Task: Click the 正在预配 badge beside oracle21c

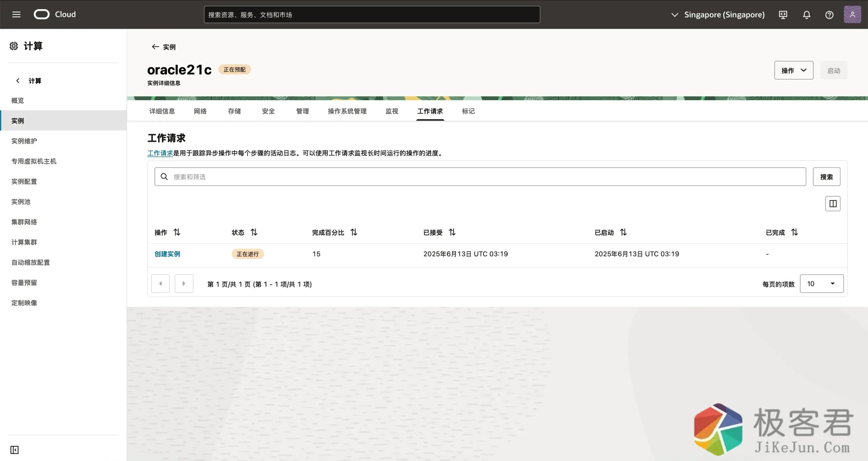Action: point(234,69)
